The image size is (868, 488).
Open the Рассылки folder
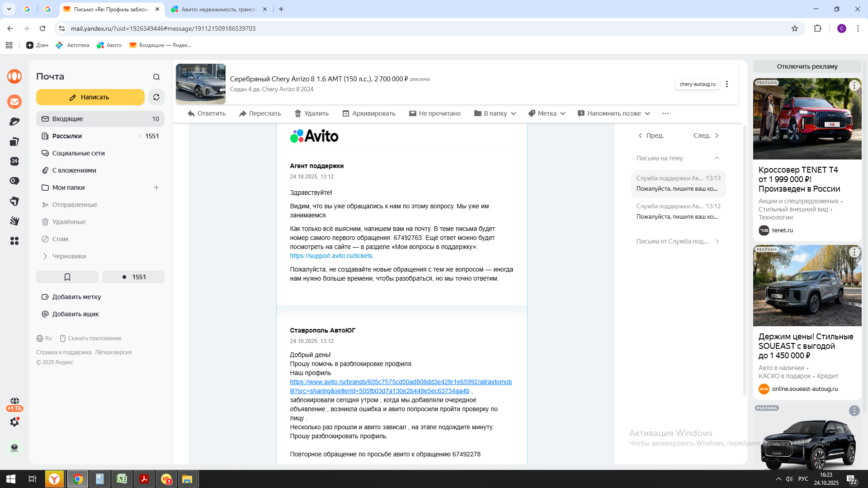(x=67, y=136)
